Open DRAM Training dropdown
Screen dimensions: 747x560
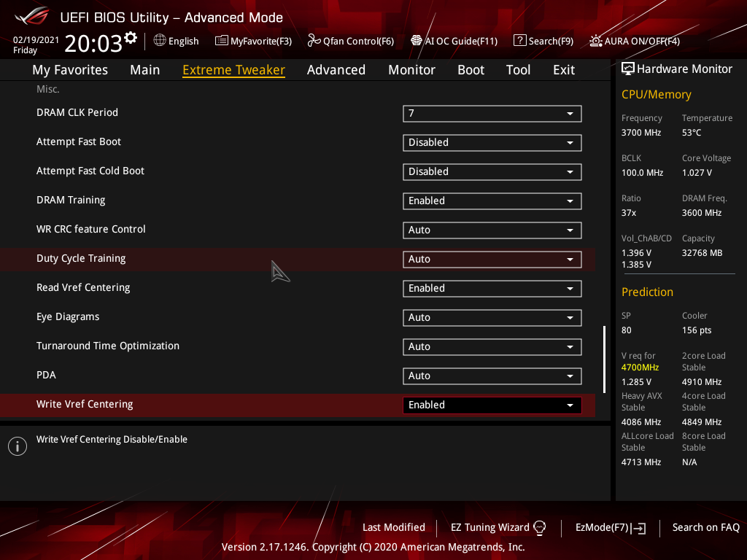(x=492, y=201)
